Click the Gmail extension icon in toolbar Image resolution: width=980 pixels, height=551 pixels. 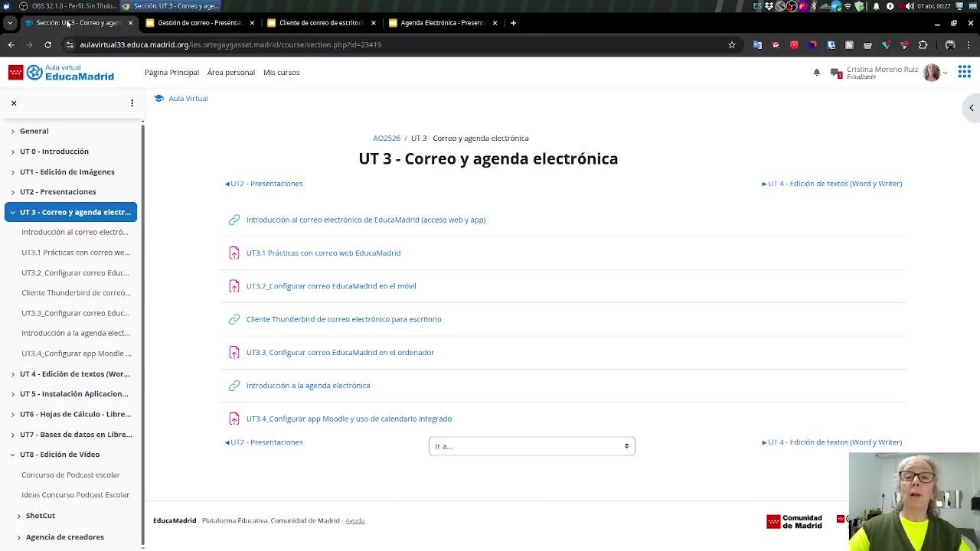776,44
